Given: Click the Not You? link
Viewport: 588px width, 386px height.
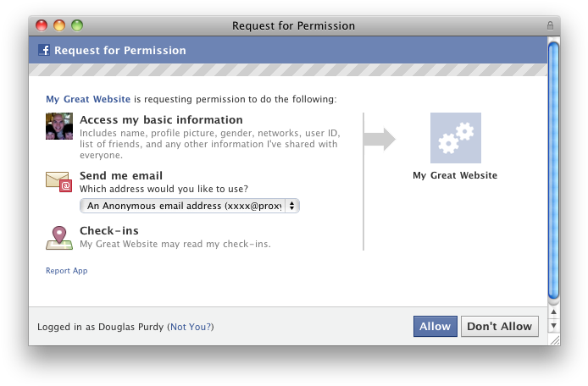Looking at the screenshot, I should coord(191,327).
